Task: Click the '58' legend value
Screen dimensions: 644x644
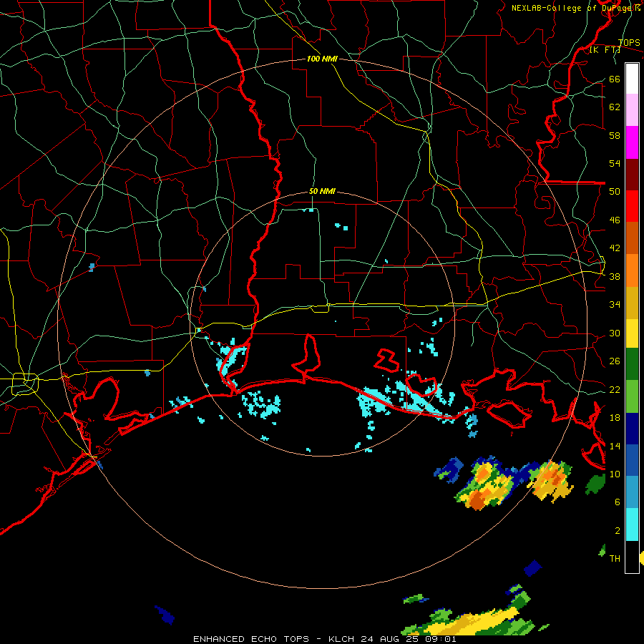Action: click(x=615, y=135)
